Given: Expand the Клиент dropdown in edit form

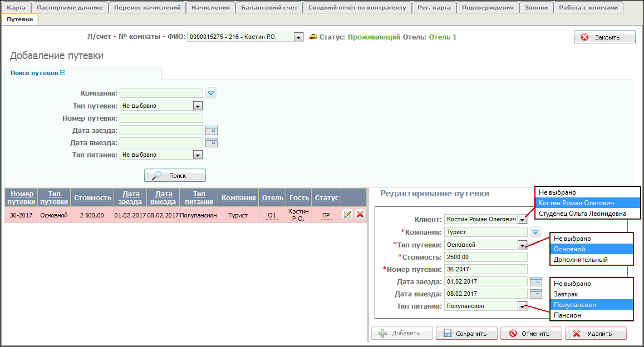Looking at the screenshot, I should 522,220.
